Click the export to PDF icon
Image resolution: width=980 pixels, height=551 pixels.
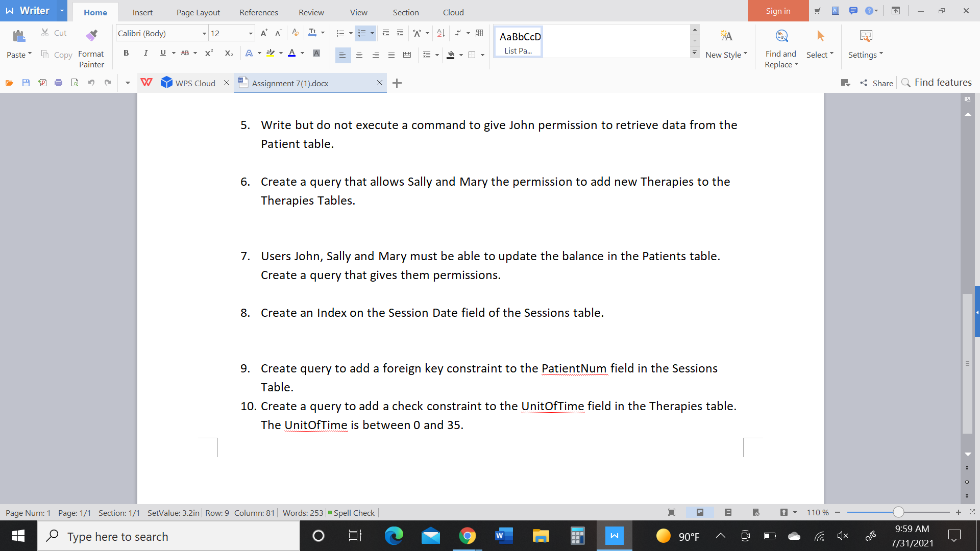42,83
